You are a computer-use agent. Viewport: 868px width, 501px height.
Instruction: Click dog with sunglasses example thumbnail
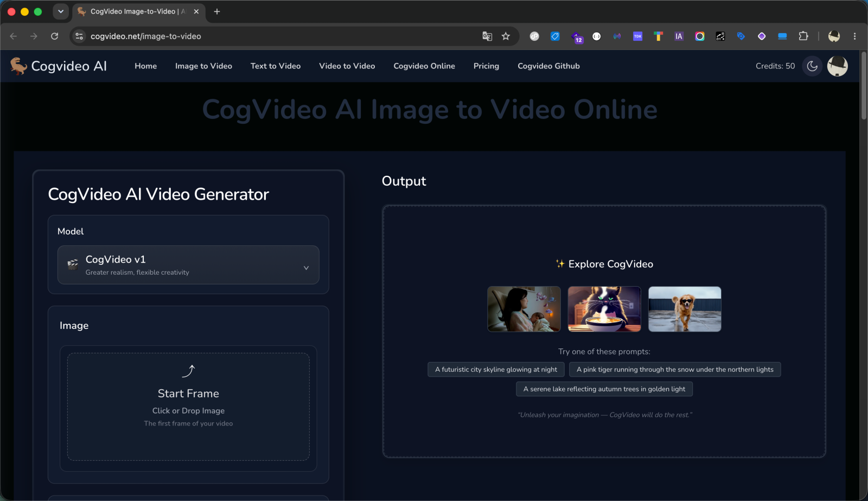click(685, 309)
